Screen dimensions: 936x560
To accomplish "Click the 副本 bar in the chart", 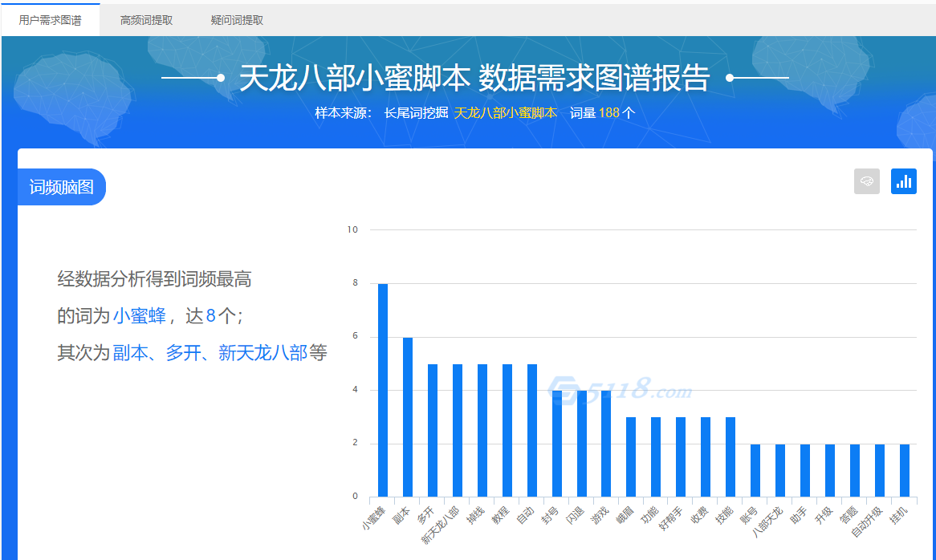I will (408, 417).
